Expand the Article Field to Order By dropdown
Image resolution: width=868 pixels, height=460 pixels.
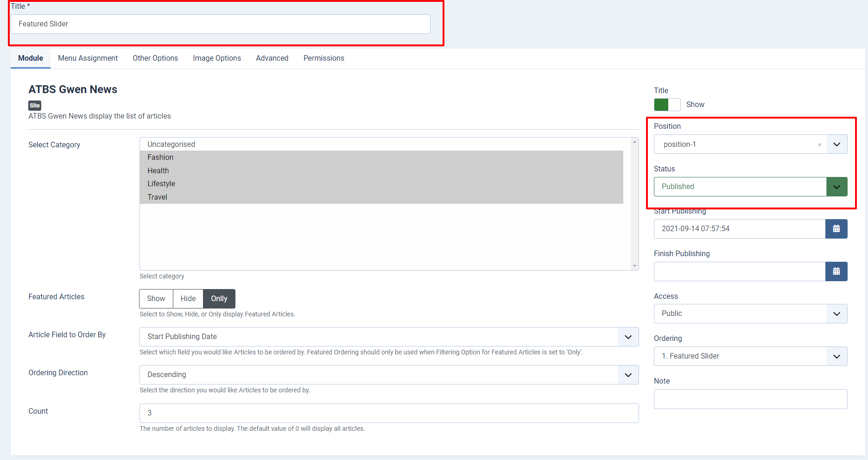pos(628,337)
